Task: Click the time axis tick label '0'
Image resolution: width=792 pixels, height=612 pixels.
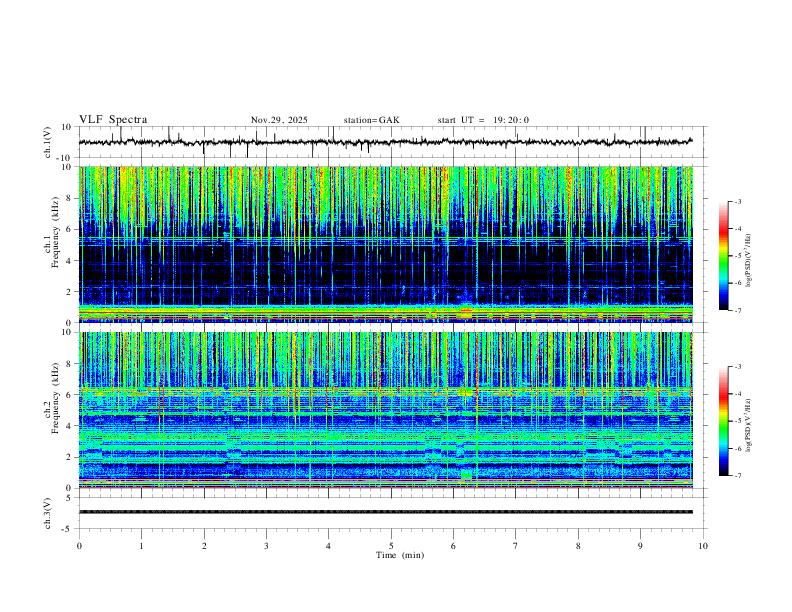Action: [79, 546]
